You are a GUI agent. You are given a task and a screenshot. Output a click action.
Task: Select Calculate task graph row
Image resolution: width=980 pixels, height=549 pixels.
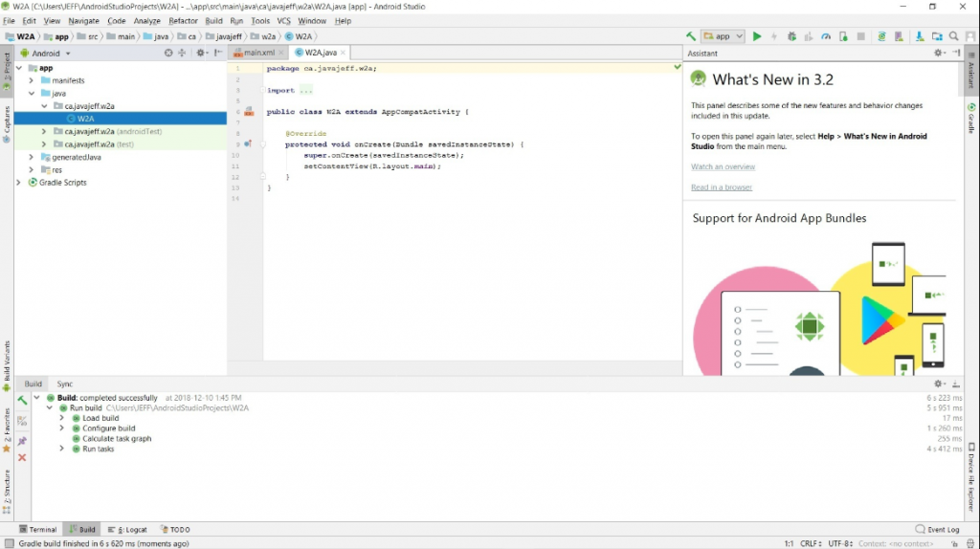coord(116,438)
